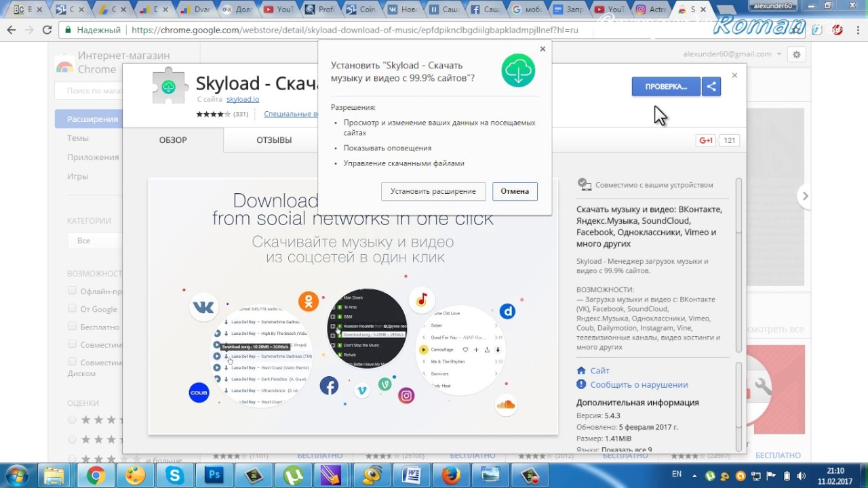Open the Все categories dropdown
Screen dimensions: 868x488
click(x=94, y=241)
